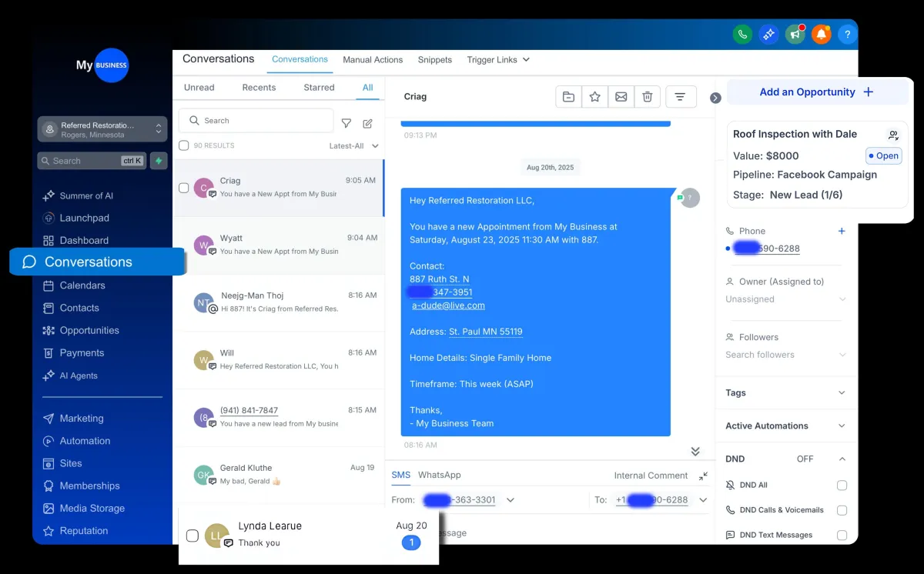Check the Criag conversation checkbox

[183, 188]
